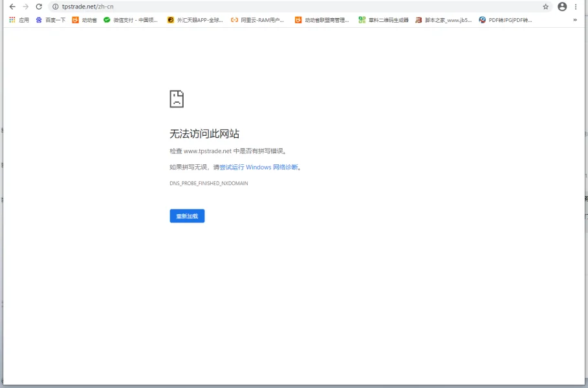Screen dimensions: 588x388
Task: Click the 无法访问此网站 heading
Action: point(204,134)
